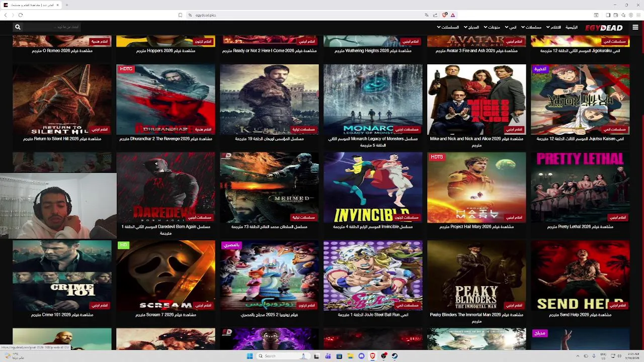Open Crime 101 2026 poster
Viewport: 644px width, 362px height.
point(62,276)
